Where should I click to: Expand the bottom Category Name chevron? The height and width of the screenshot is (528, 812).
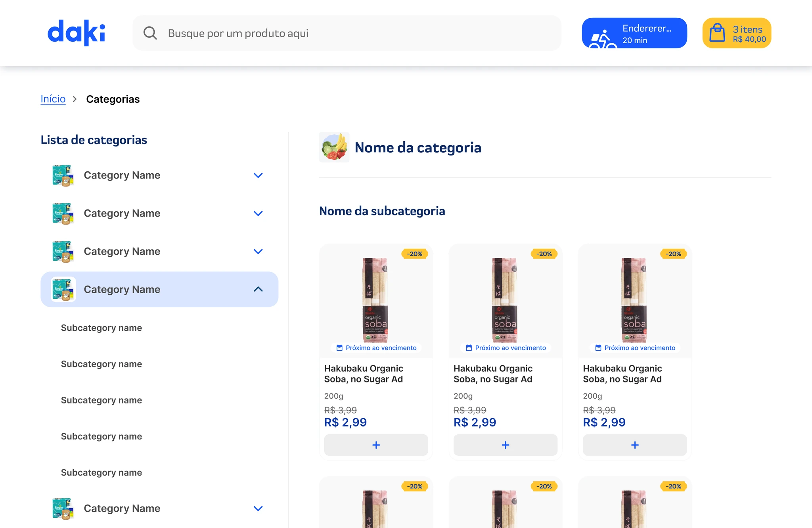coord(258,509)
